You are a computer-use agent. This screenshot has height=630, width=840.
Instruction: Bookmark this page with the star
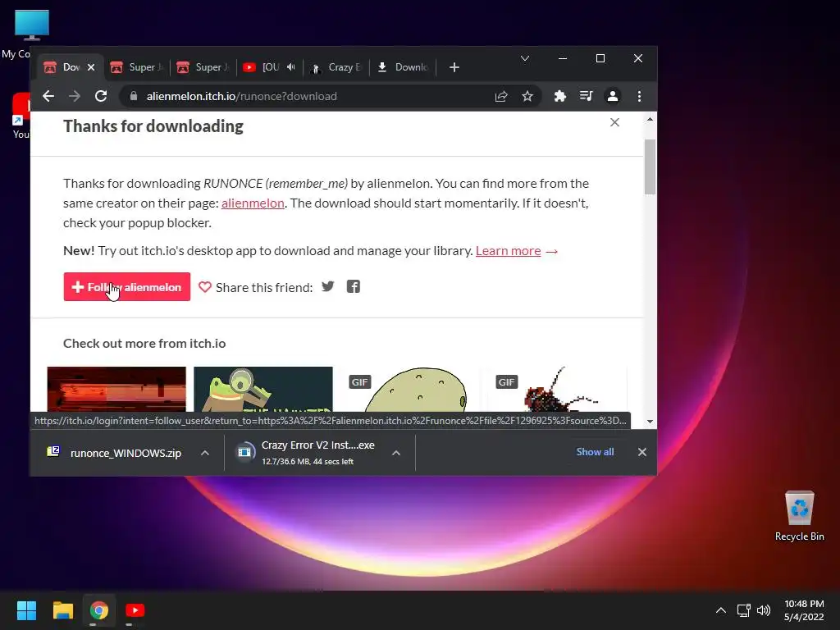click(527, 97)
